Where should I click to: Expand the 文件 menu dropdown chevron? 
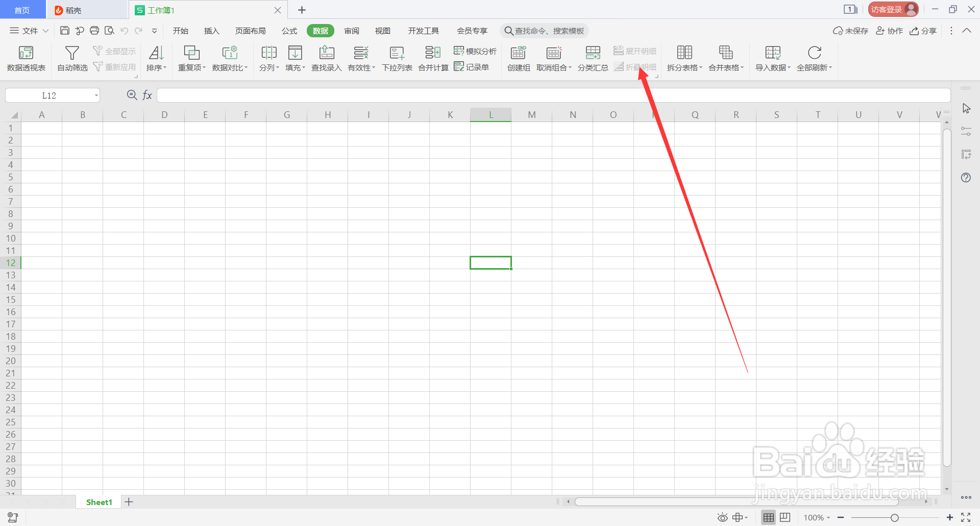(x=45, y=31)
